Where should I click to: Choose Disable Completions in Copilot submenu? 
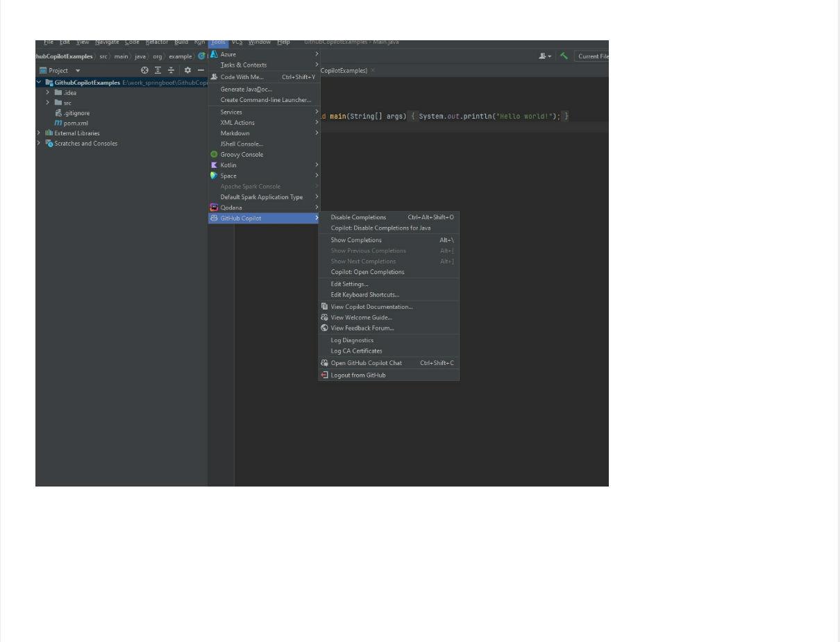pos(389,217)
